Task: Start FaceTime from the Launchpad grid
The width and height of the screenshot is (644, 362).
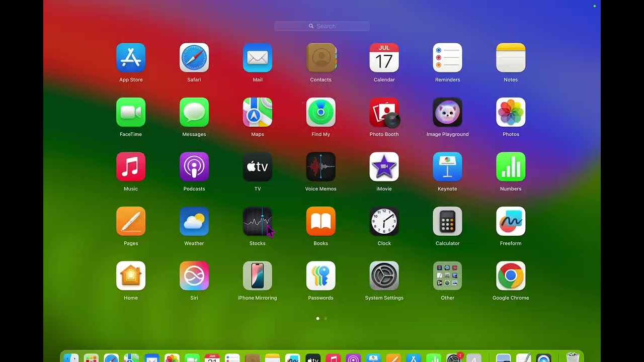Action: tap(131, 112)
